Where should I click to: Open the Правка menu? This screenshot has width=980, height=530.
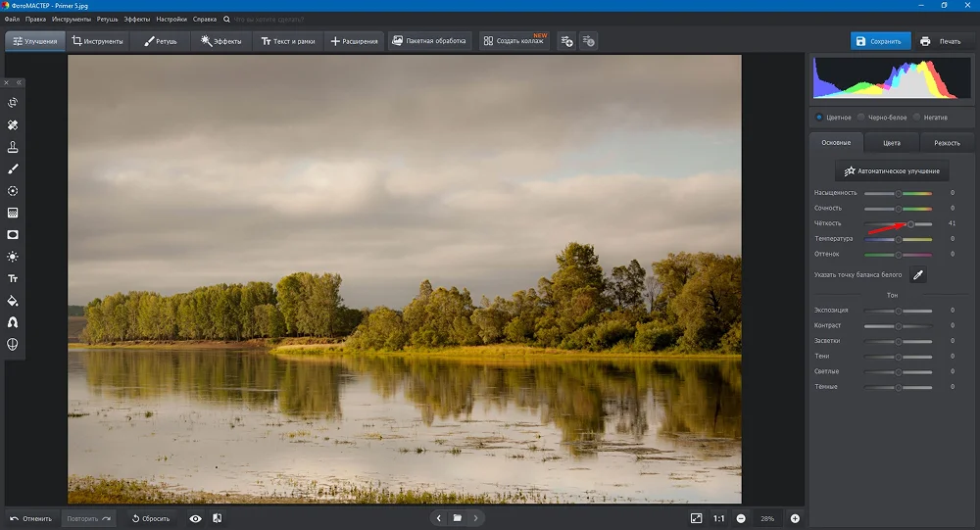click(x=35, y=20)
